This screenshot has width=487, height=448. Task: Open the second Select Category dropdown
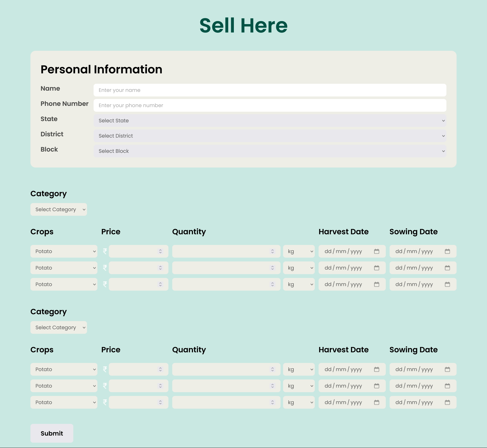pyautogui.click(x=59, y=327)
